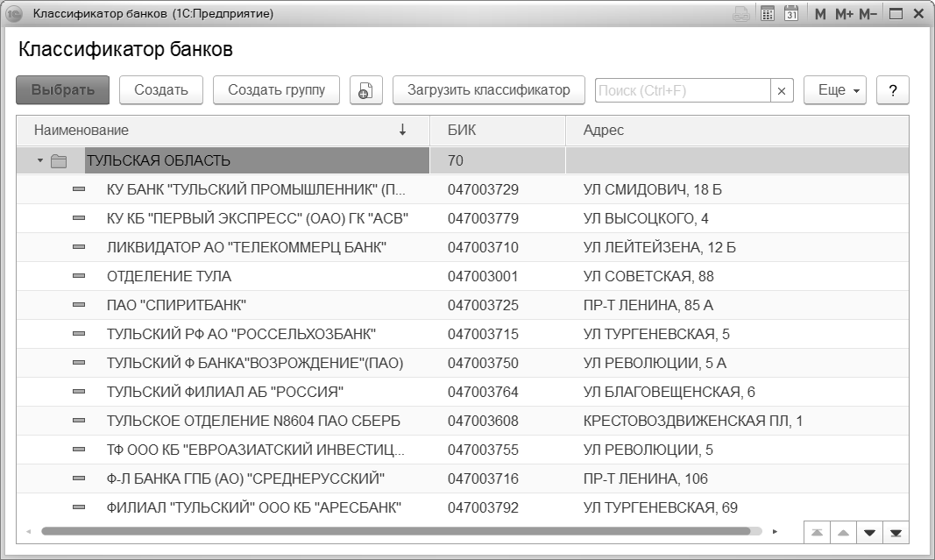
Task: Click the copy item icon button
Action: 365,90
